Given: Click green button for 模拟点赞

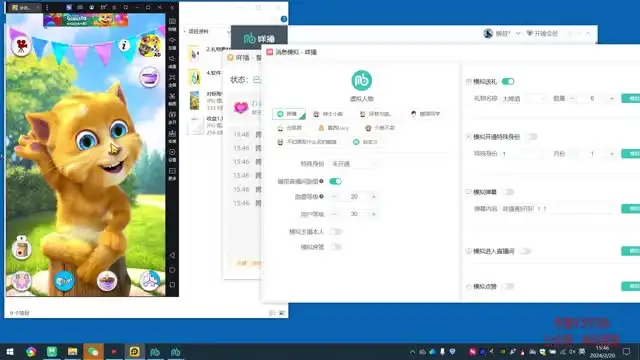Looking at the screenshot, I should pyautogui.click(x=631, y=286).
